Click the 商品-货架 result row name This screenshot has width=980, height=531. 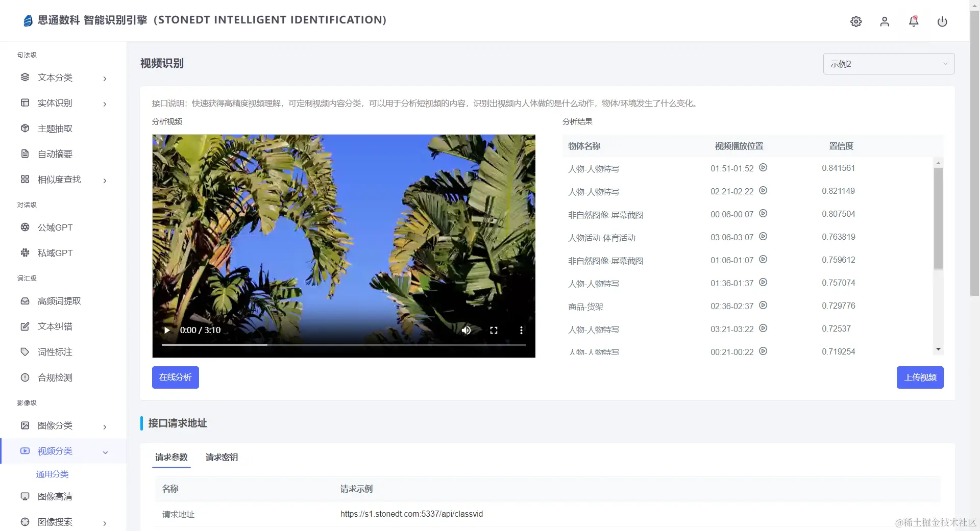(585, 307)
